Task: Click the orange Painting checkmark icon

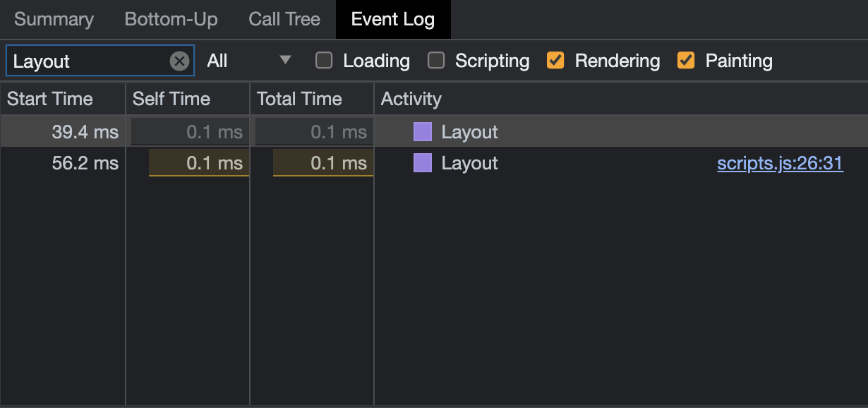Action: (685, 61)
